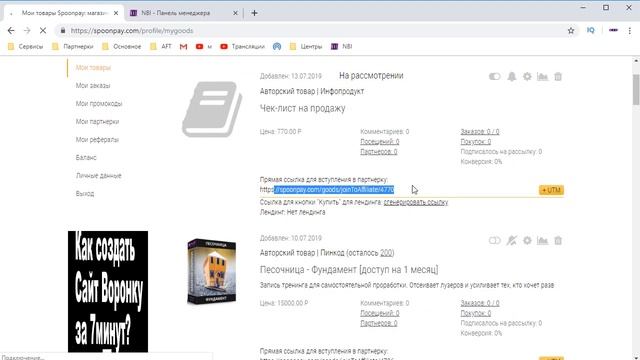Screen dimensions: 640x360
Task: Click the browser forward arrow
Action: (x=27, y=31)
